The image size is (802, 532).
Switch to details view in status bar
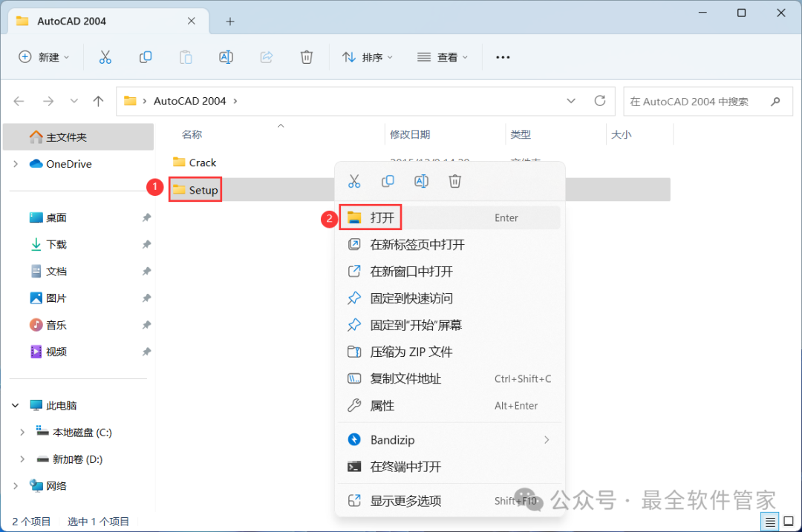[770, 522]
